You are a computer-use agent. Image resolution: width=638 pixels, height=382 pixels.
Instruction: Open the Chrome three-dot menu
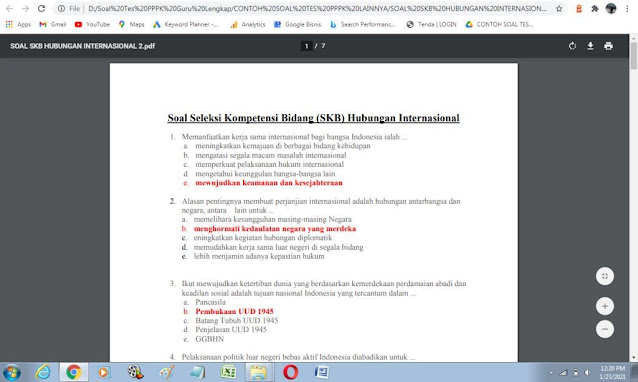click(627, 9)
